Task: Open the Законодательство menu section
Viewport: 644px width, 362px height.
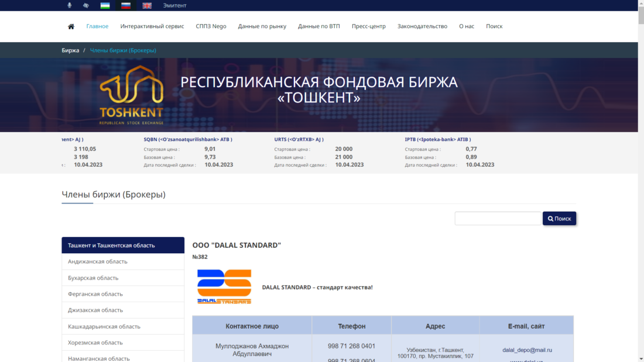Action: [x=422, y=26]
